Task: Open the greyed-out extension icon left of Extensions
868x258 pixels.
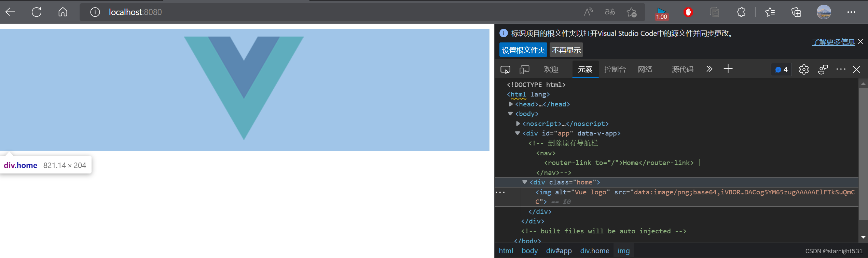Action: (714, 12)
